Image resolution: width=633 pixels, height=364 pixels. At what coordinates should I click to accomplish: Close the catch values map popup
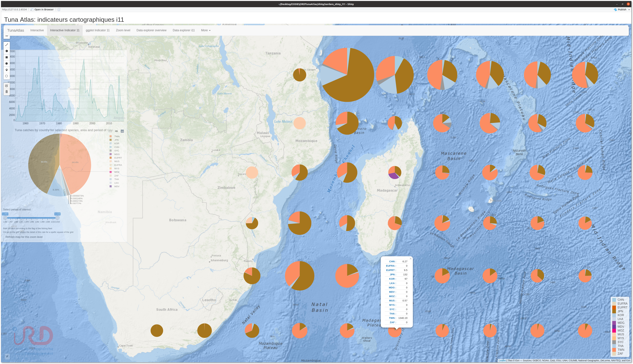[411, 259]
